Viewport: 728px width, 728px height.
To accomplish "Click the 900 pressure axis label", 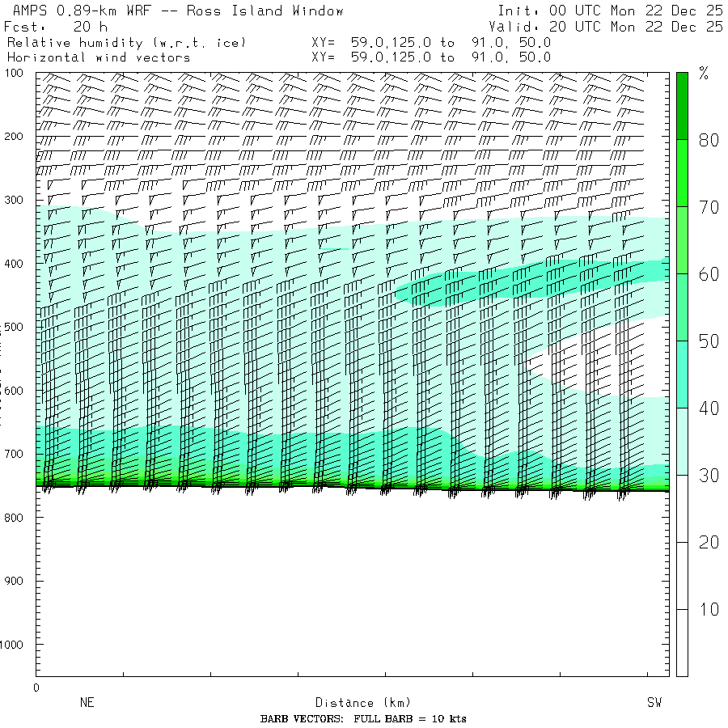I will pyautogui.click(x=14, y=581).
